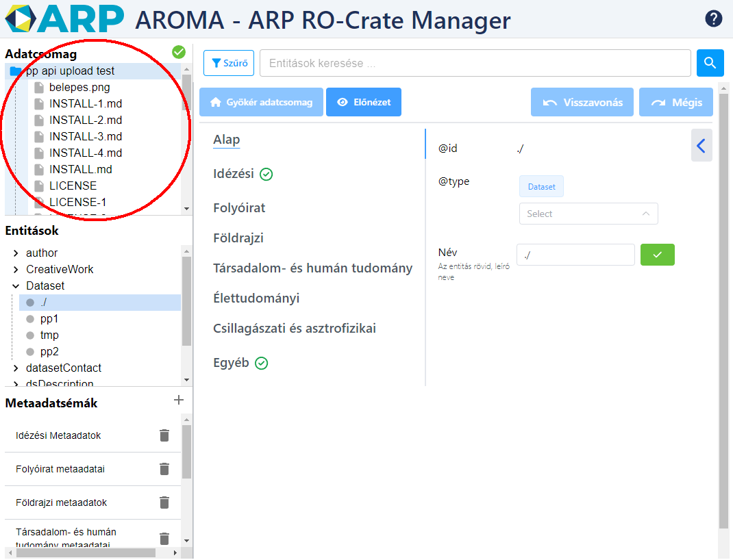Add a metadata schema with plus icon
This screenshot has width=733, height=560.
click(179, 400)
